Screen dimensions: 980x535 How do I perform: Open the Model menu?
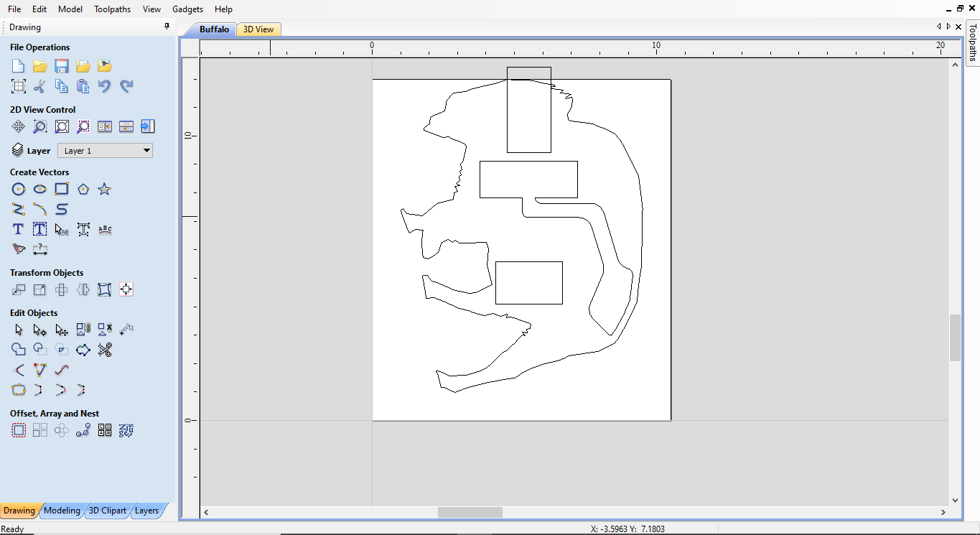(x=70, y=9)
